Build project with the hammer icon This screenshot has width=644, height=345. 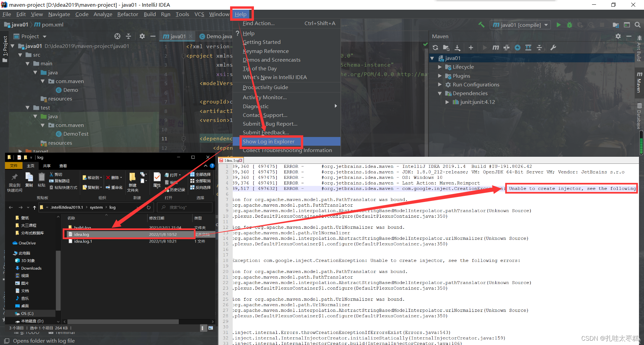(x=482, y=24)
